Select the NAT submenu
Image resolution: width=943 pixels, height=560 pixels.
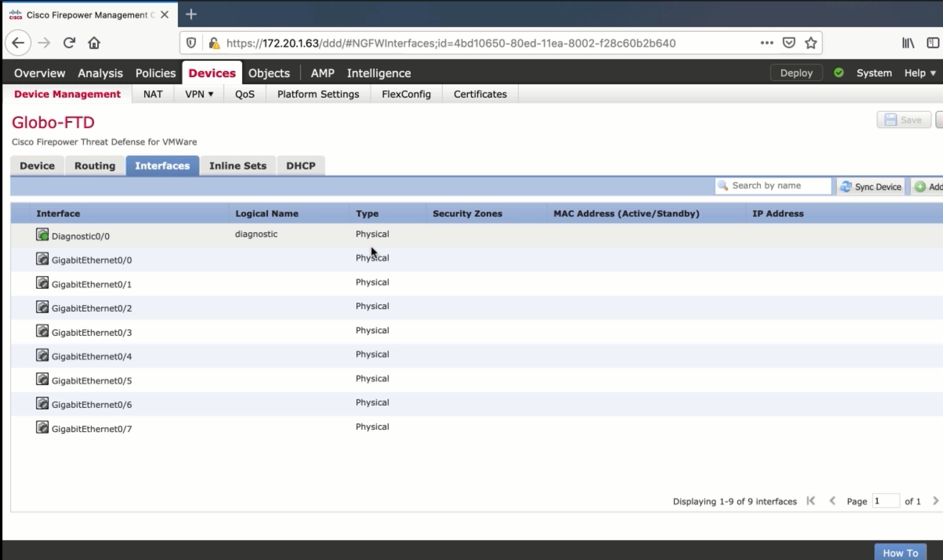[153, 94]
